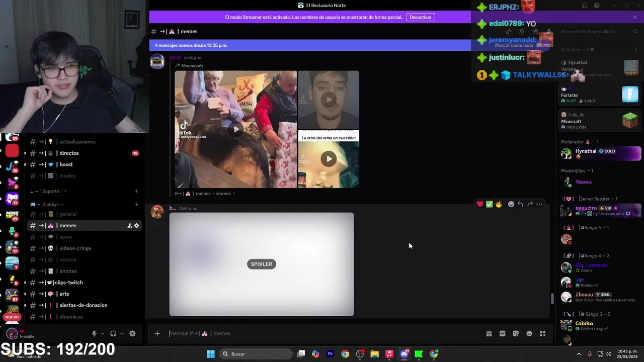Open the alertas-de-donacion channel

tap(84, 305)
